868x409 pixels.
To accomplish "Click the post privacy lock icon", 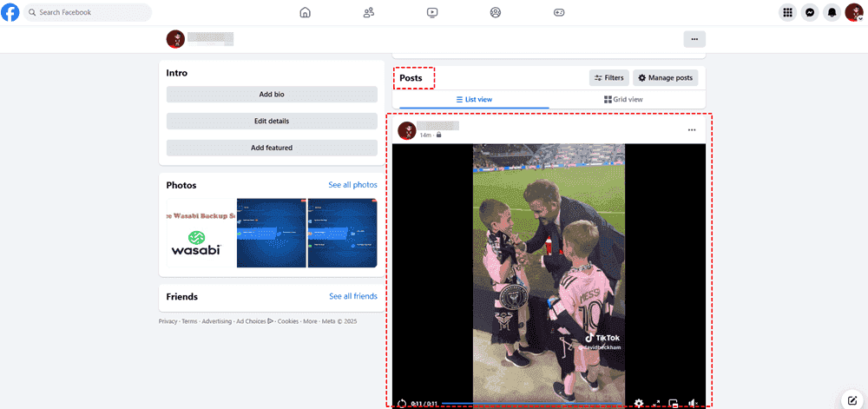I will (x=439, y=135).
